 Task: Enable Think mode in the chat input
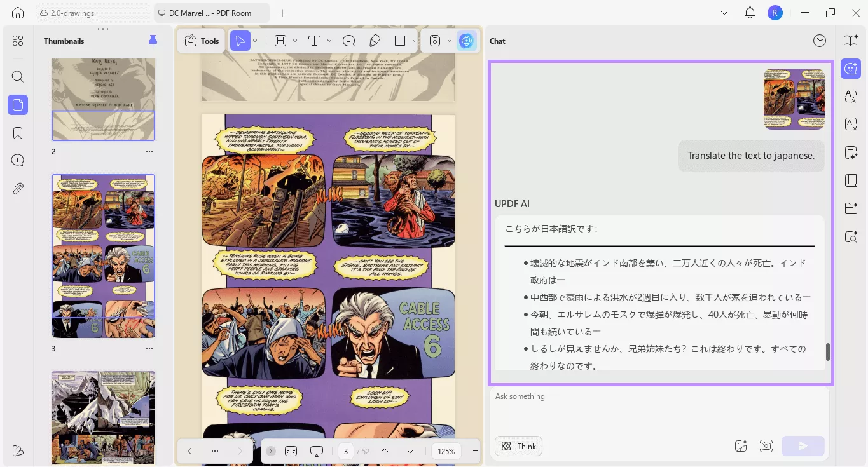[x=518, y=446]
